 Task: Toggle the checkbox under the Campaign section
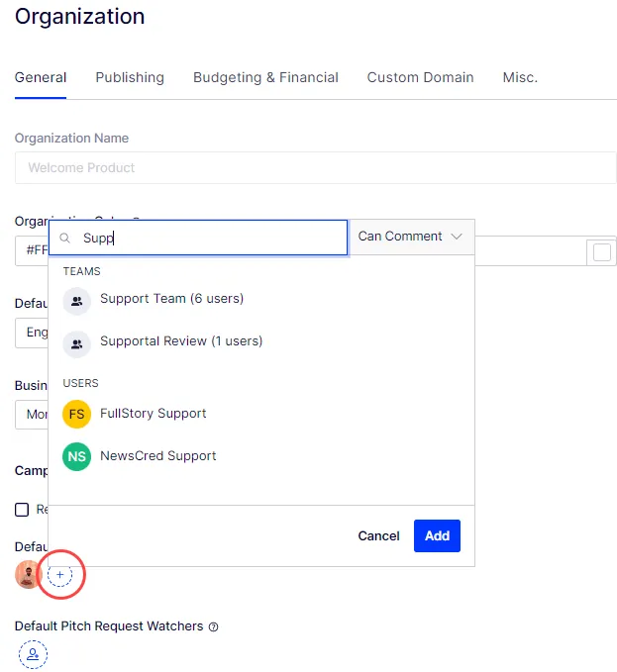point(22,509)
